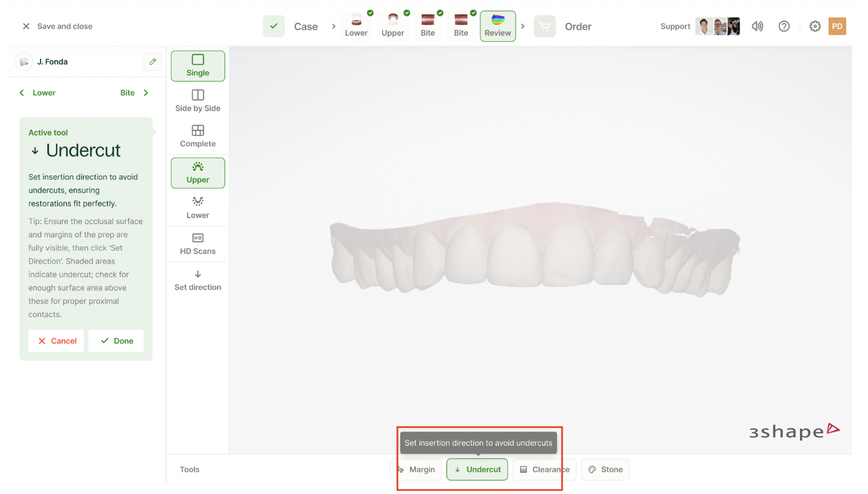
Task: Click the Clearance tool button
Action: coord(544,469)
